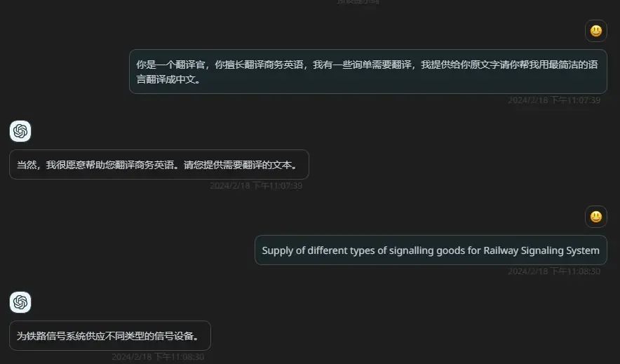The image size is (620, 364).
Task: Click the ChatGPT logo above the railway translation
Action: pos(20,302)
